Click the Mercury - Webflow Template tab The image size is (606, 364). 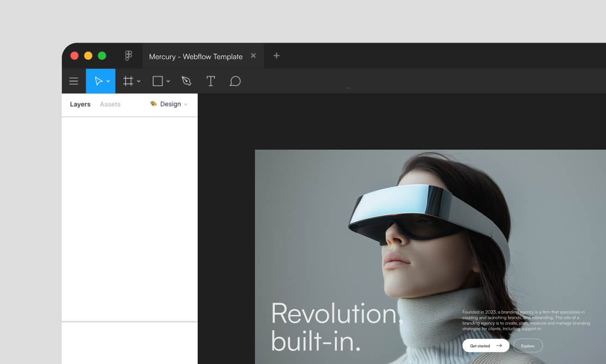coord(195,56)
